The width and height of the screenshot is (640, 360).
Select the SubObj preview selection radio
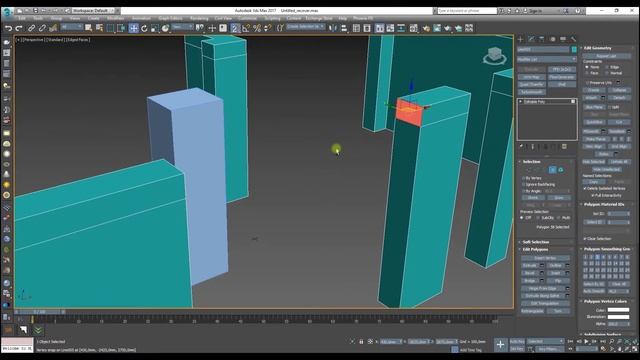pyautogui.click(x=538, y=218)
